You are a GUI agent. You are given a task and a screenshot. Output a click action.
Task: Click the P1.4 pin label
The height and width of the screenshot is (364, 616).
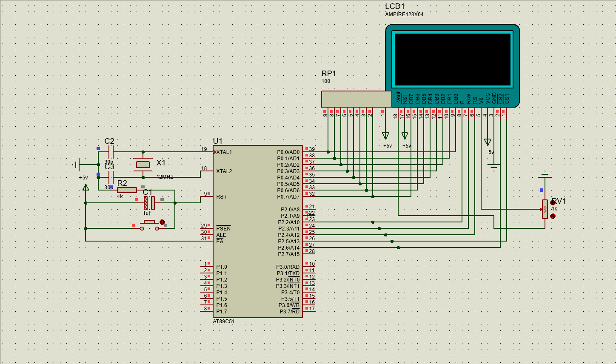(x=222, y=293)
